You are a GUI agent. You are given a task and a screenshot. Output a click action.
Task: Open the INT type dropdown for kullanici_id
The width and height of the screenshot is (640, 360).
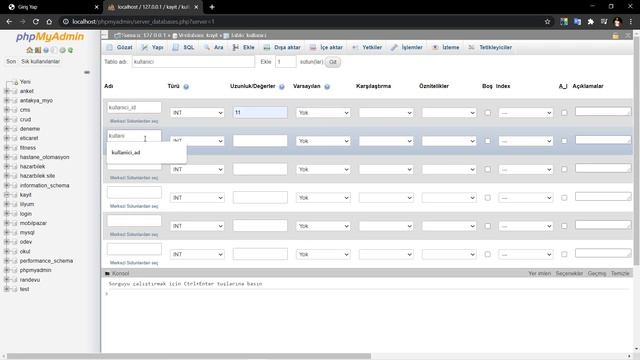tap(197, 113)
